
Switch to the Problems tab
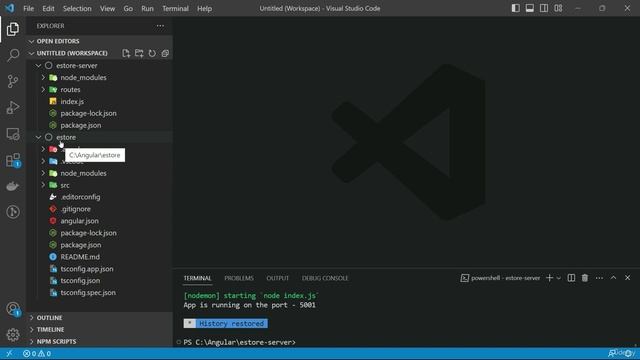[x=239, y=278]
